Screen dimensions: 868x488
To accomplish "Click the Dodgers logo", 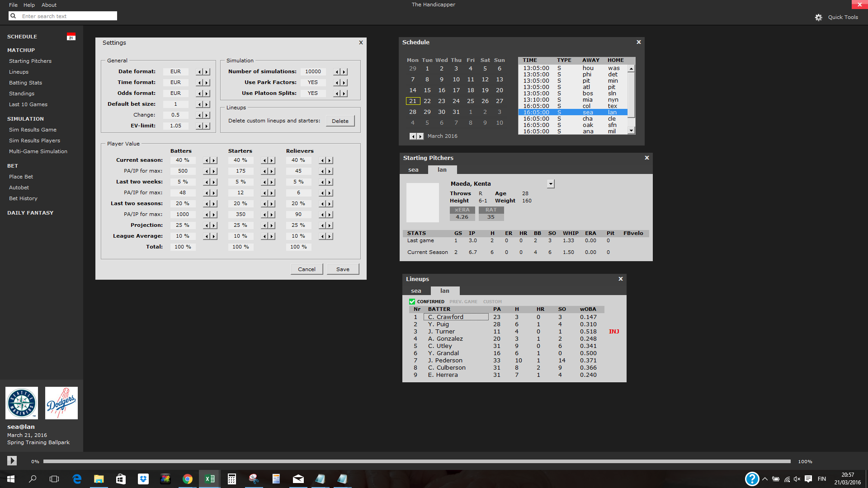I will 61,403.
